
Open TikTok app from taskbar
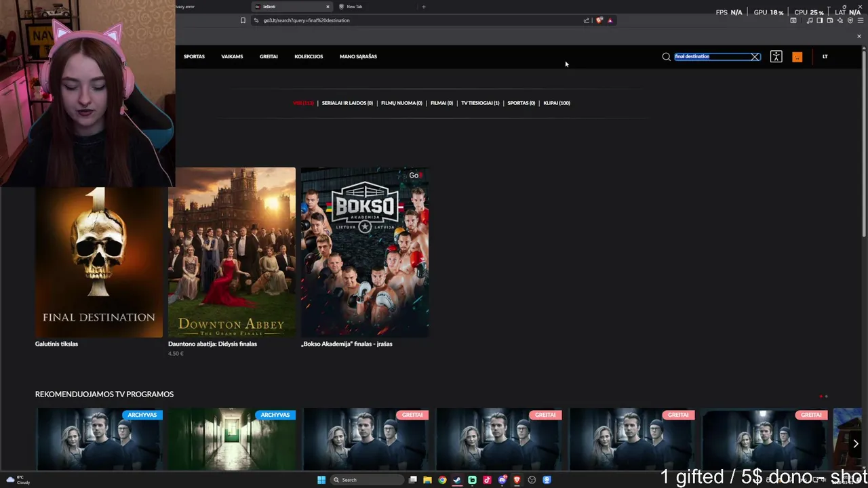tap(487, 480)
